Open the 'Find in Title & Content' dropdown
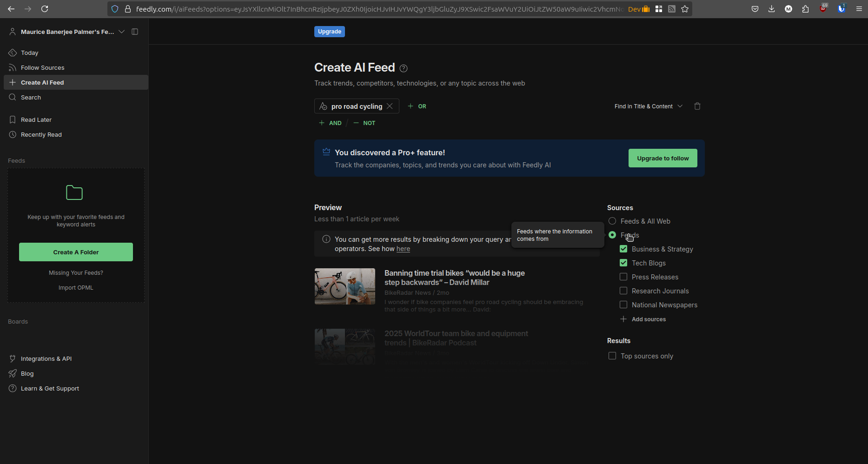 648,106
